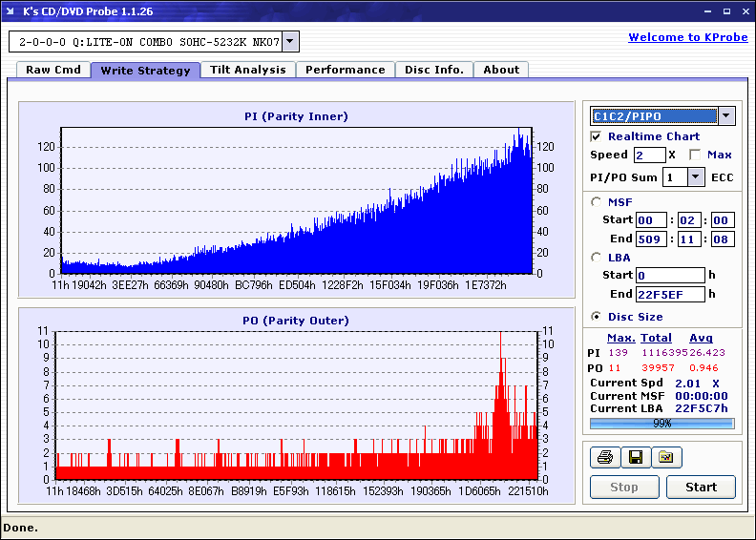This screenshot has width=756, height=540.
Task: Toggle the Realtime Chart checkbox
Action: click(x=596, y=136)
